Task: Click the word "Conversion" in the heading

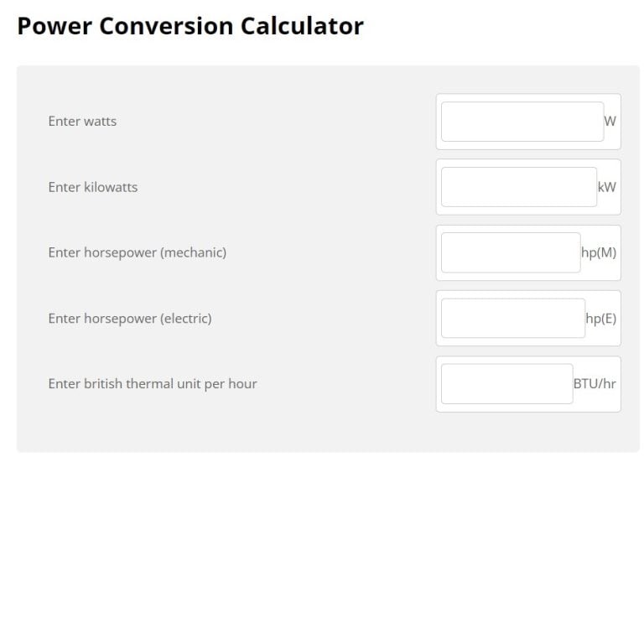Action: click(166, 26)
